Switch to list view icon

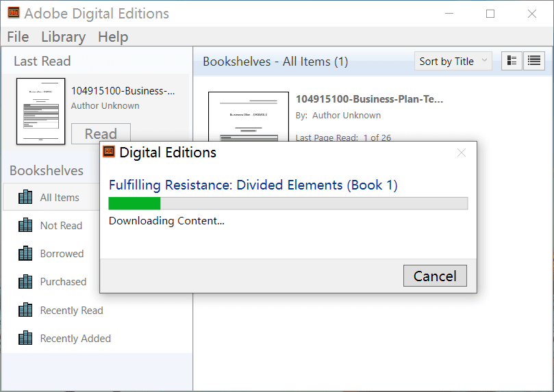coord(534,61)
